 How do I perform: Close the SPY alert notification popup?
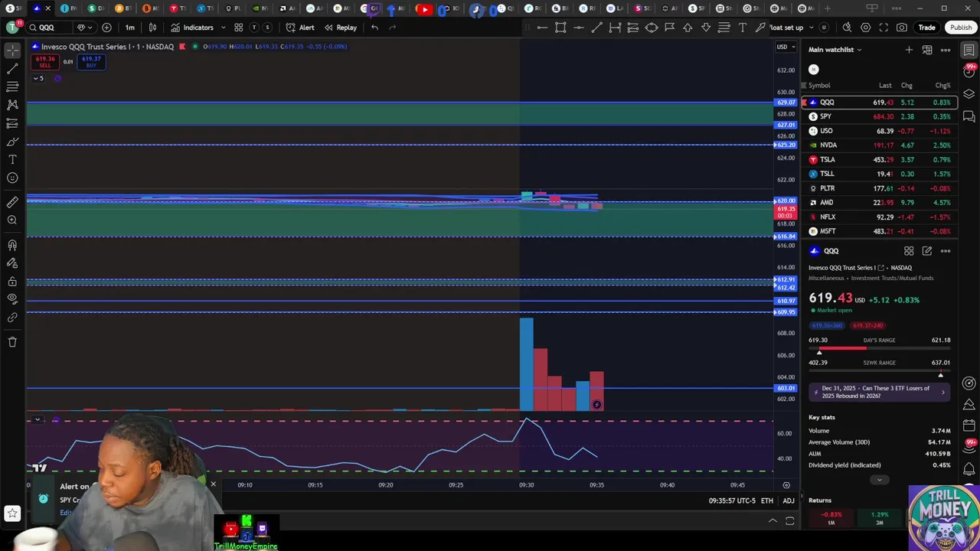pyautogui.click(x=213, y=484)
